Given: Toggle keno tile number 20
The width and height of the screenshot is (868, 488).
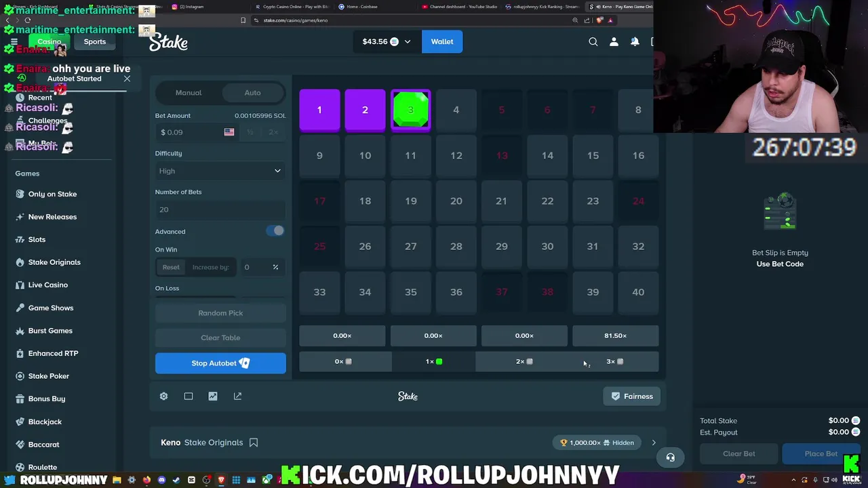Looking at the screenshot, I should pos(456,201).
